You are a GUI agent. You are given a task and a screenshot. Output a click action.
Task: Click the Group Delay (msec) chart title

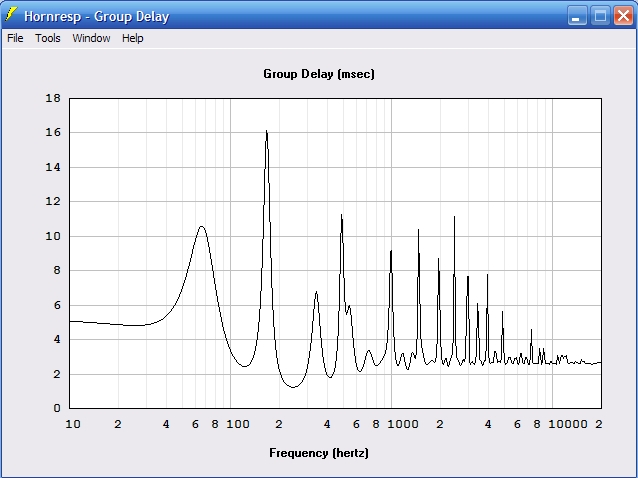tap(319, 74)
